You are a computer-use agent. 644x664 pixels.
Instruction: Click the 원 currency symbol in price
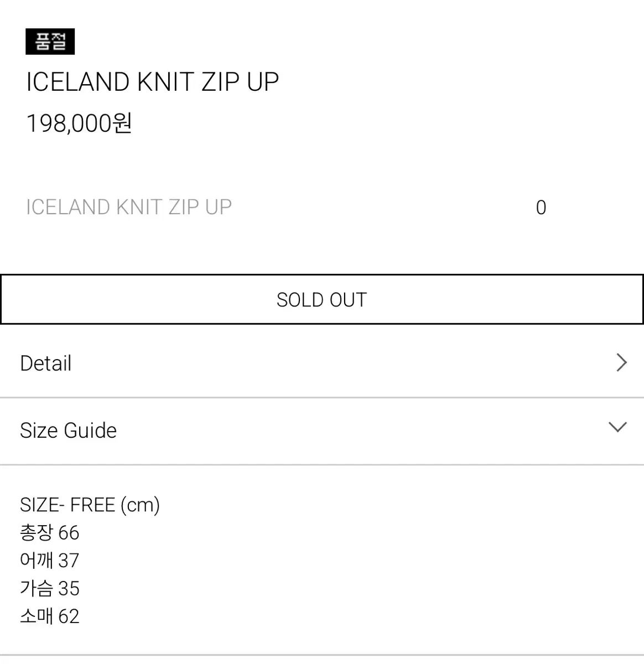122,122
